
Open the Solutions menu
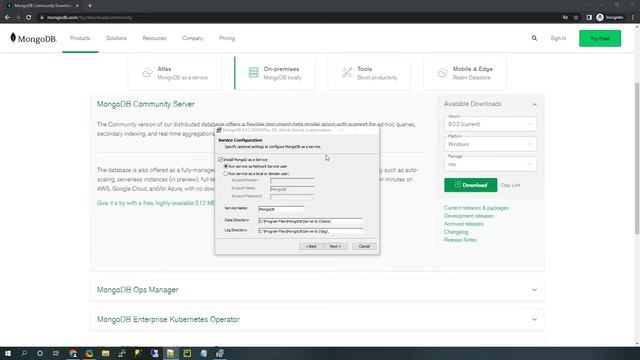(116, 38)
